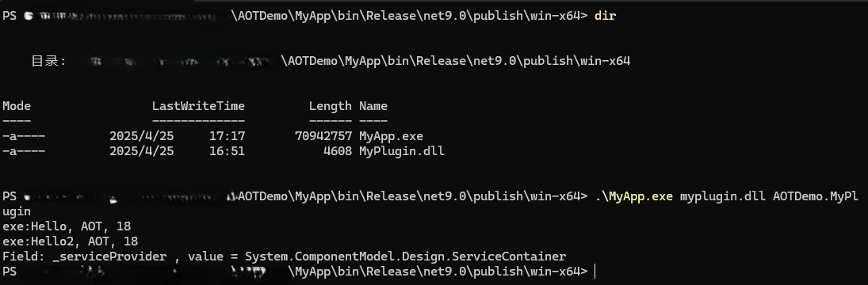Click the Length column header
The width and height of the screenshot is (868, 285).
(330, 105)
